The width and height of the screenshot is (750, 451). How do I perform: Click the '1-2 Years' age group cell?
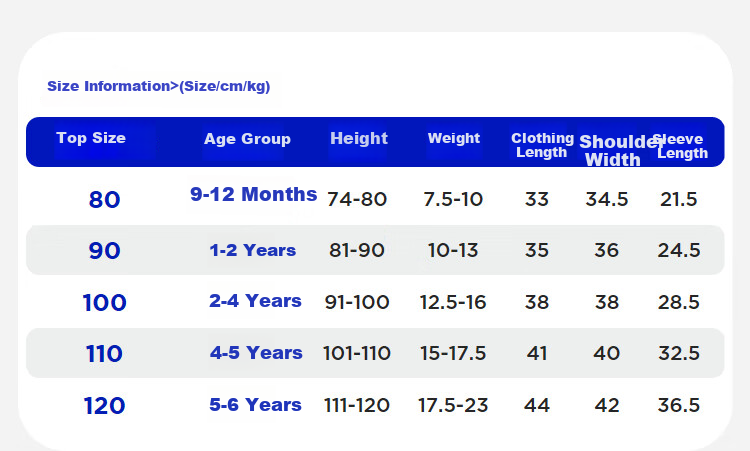pos(253,250)
